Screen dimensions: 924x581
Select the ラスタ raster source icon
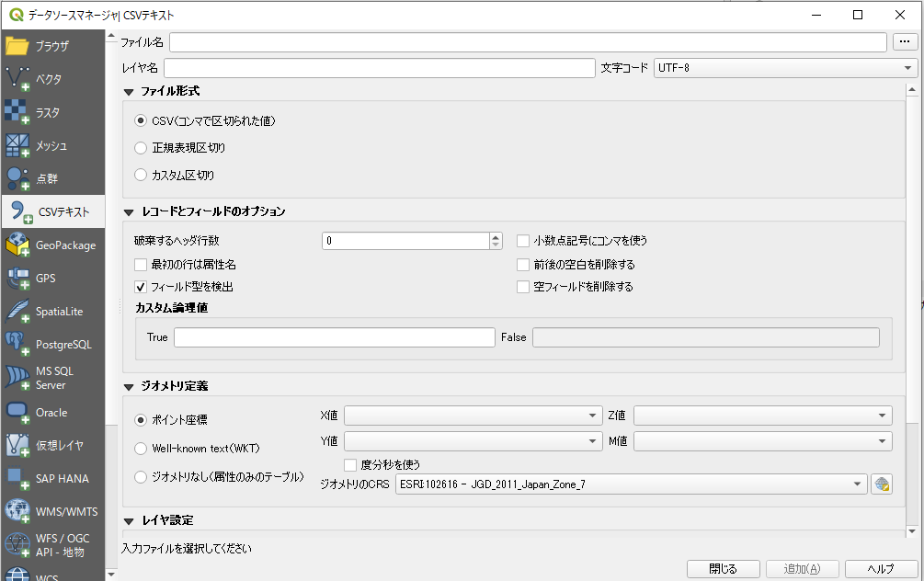18,112
